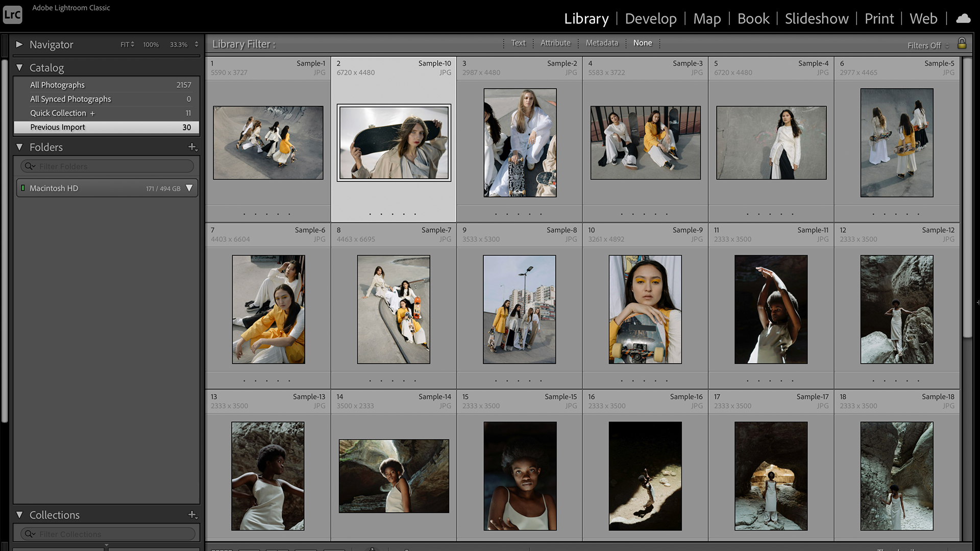Open the Slideshow module
This screenshot has height=551, width=980.
(x=816, y=18)
